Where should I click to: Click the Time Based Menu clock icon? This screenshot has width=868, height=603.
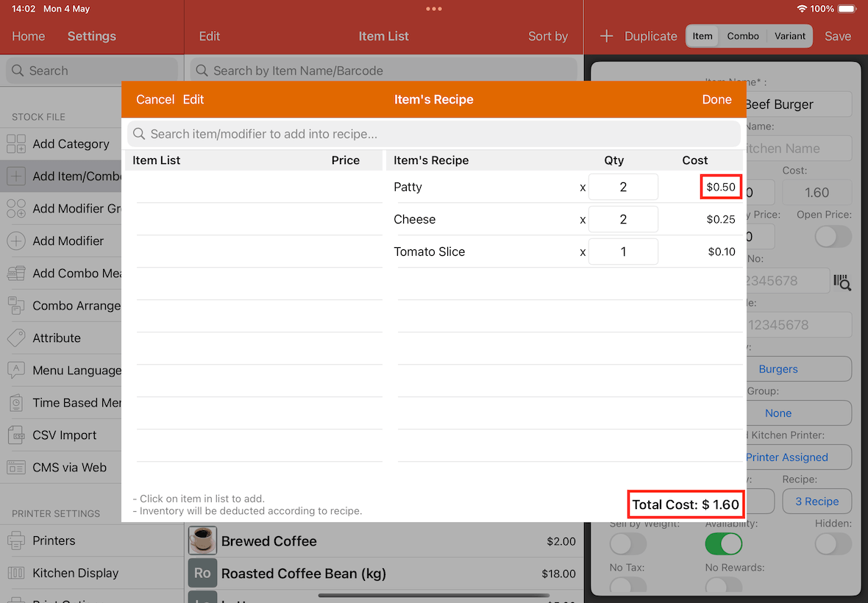click(16, 403)
